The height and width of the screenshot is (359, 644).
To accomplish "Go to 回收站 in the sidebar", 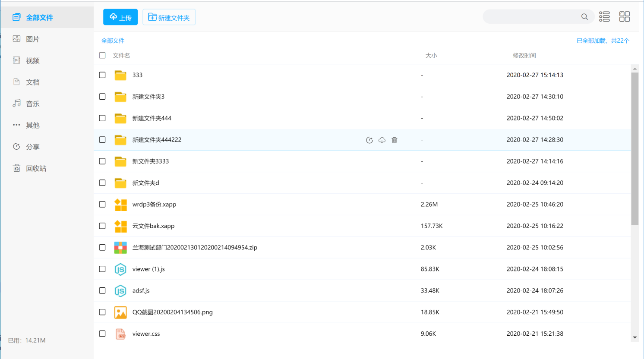I will click(35, 169).
